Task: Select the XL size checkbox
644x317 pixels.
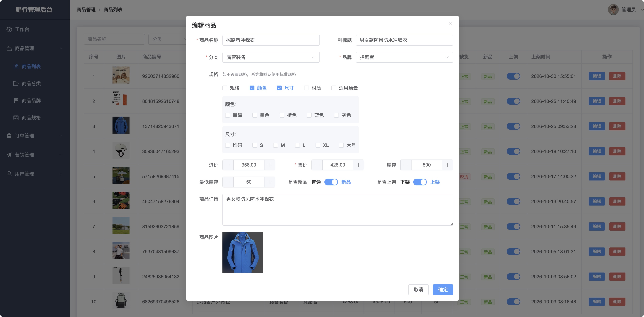Action: click(318, 145)
